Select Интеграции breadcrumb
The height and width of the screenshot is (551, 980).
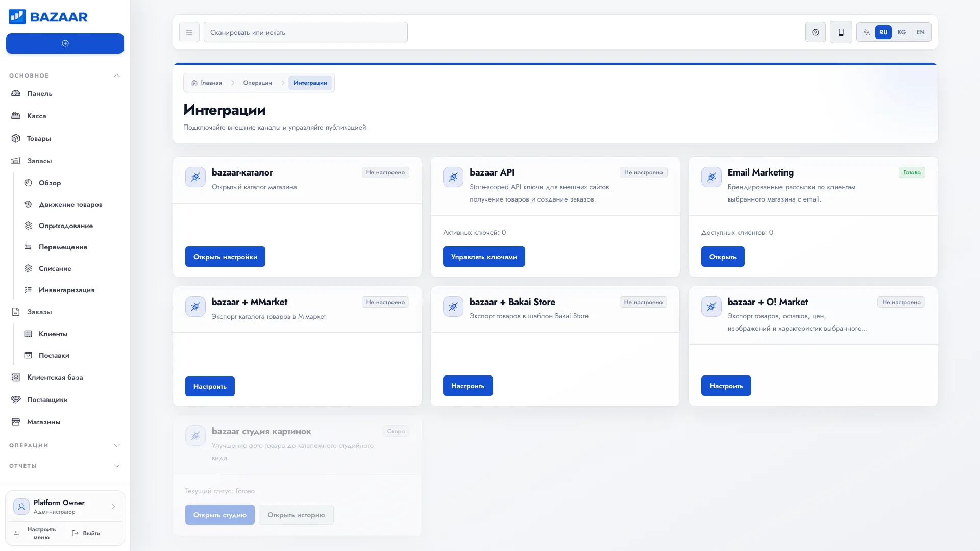310,83
